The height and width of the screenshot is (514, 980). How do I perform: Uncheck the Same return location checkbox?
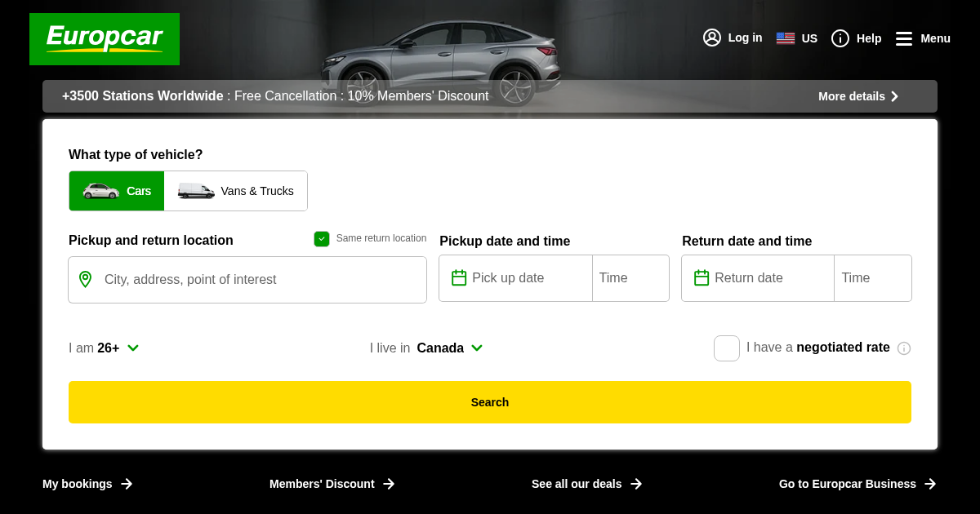[x=322, y=239]
